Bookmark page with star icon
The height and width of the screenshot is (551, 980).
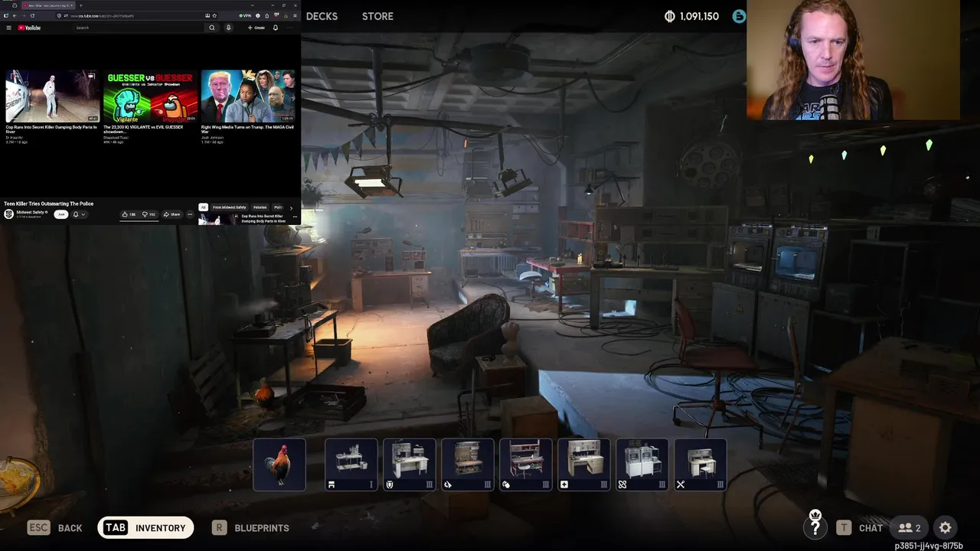214,16
